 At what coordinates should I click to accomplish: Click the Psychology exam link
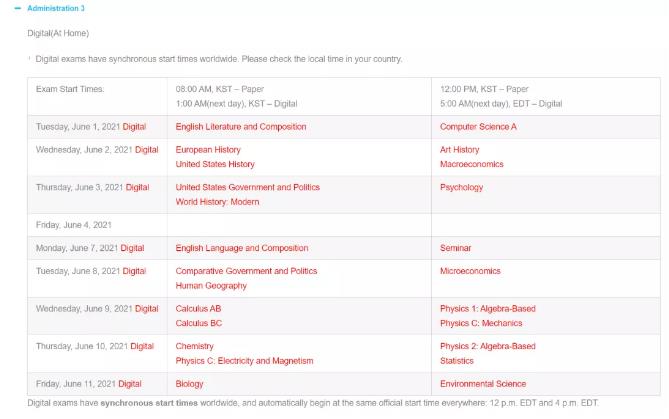pos(461,187)
